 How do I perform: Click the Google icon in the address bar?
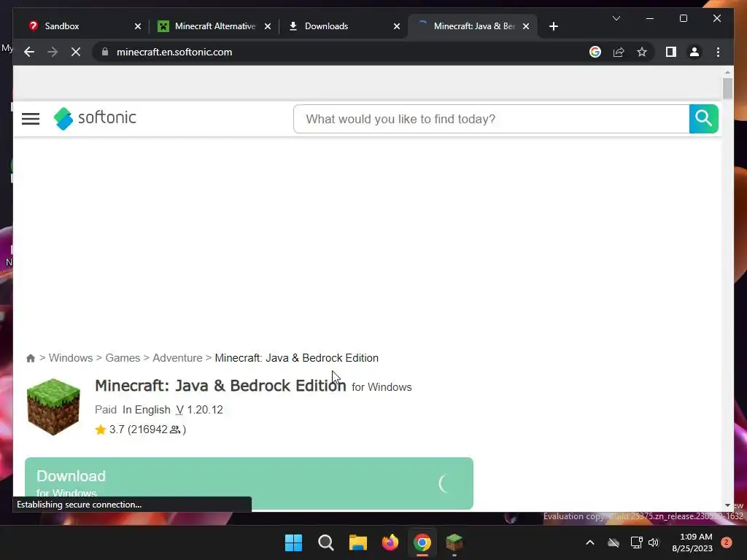[x=595, y=52]
